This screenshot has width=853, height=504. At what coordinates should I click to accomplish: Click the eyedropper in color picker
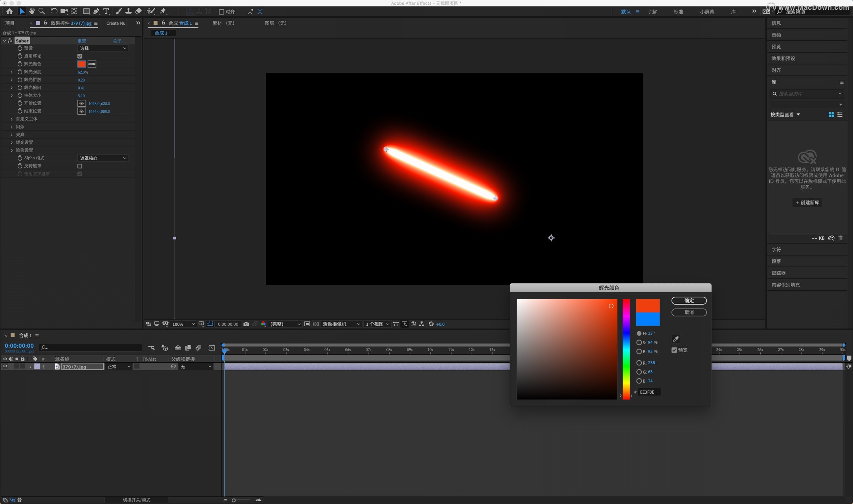click(x=675, y=339)
